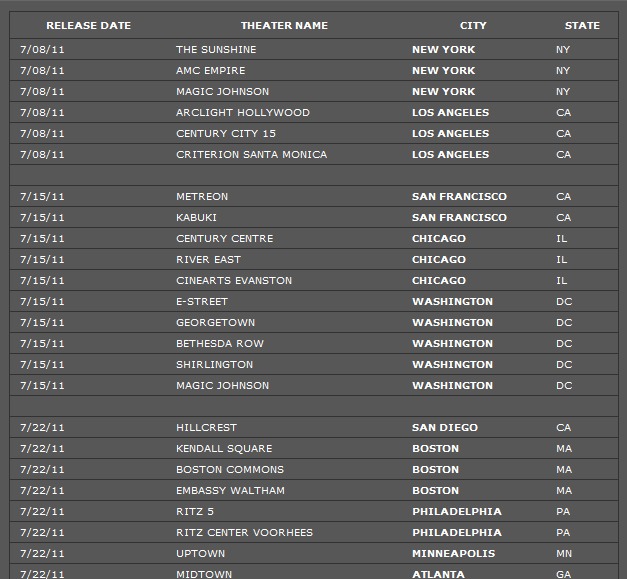Click IL state in CENTURY CENTRE row
Viewport: 627px width, 579px height.
tap(561, 238)
